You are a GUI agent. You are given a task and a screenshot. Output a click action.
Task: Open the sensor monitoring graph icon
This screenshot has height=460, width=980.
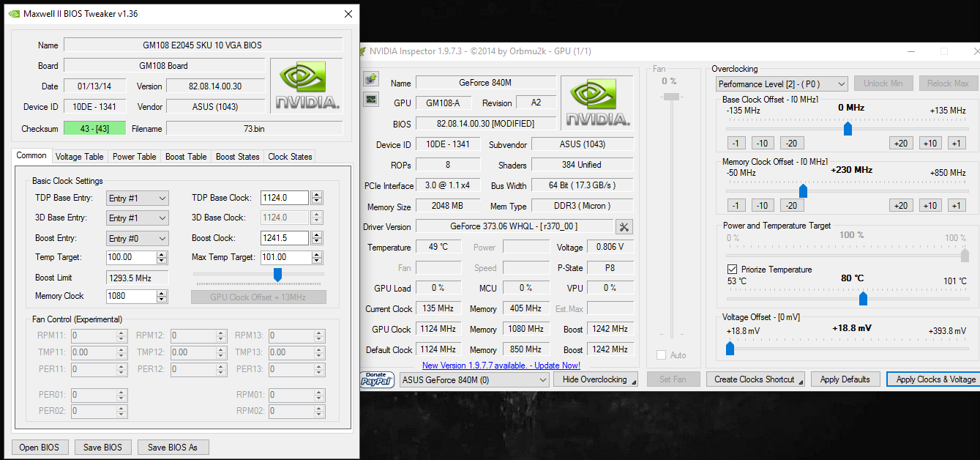point(371,99)
